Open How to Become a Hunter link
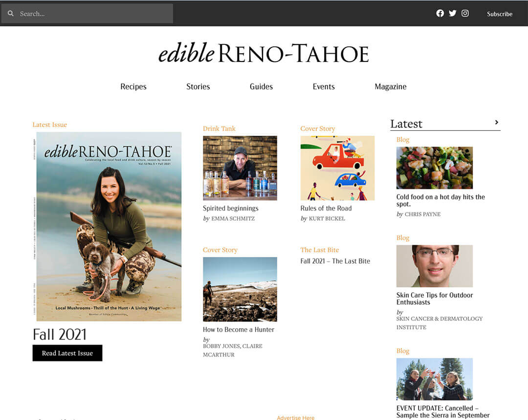Screen dimensions: 528x420 (x=239, y=330)
